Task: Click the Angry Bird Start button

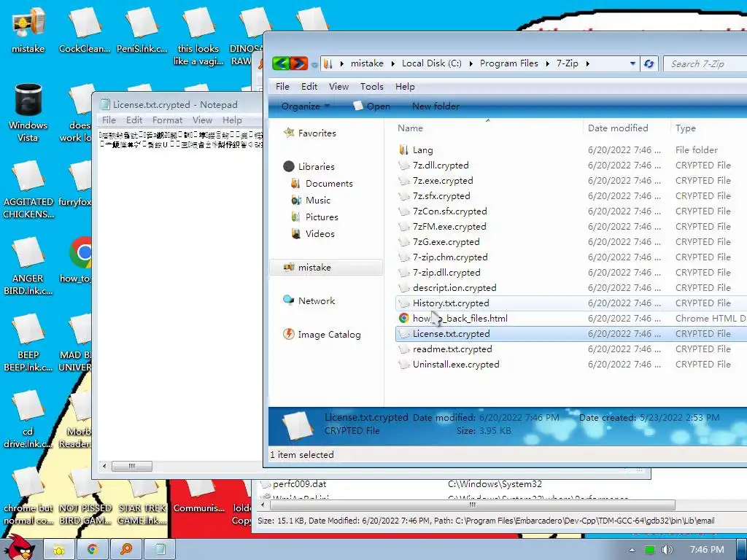Action: pos(21,548)
